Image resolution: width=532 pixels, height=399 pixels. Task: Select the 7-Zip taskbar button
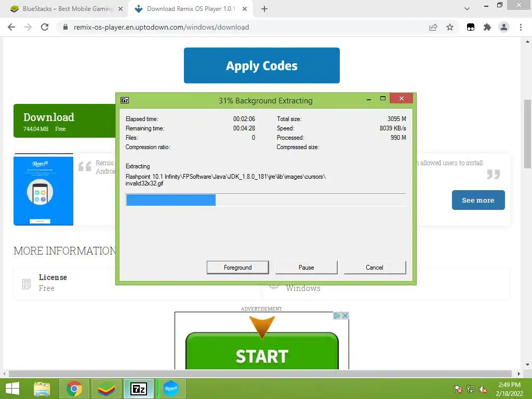point(138,389)
